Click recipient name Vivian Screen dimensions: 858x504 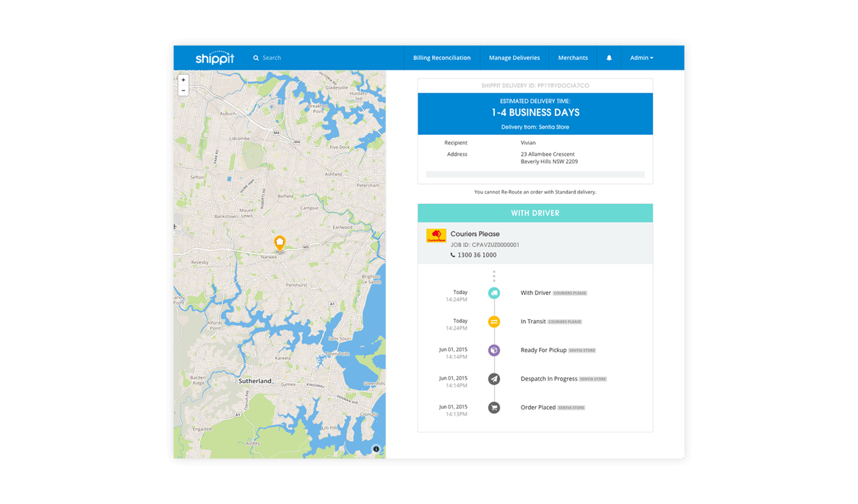pos(528,143)
